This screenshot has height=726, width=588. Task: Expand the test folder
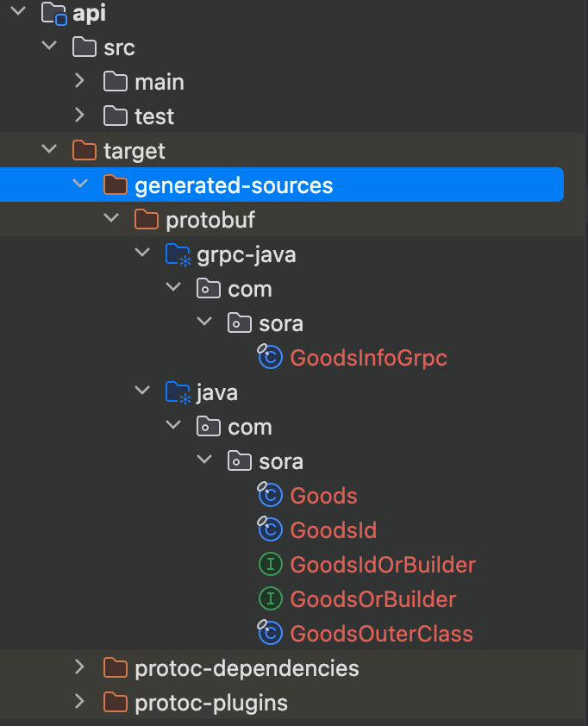pyautogui.click(x=79, y=116)
